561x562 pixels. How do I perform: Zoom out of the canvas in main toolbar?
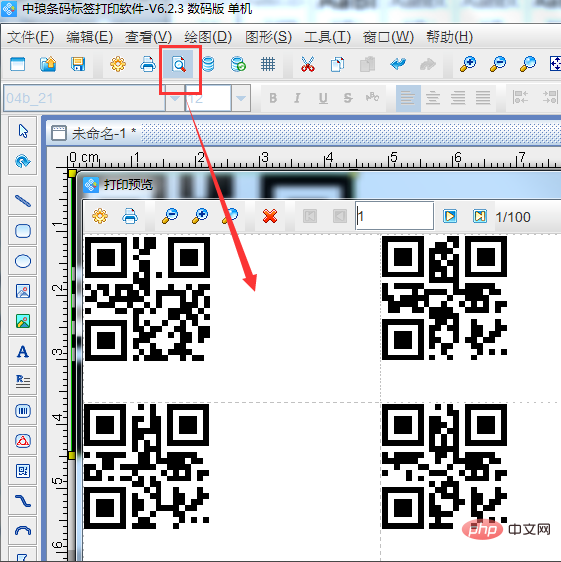point(498,65)
